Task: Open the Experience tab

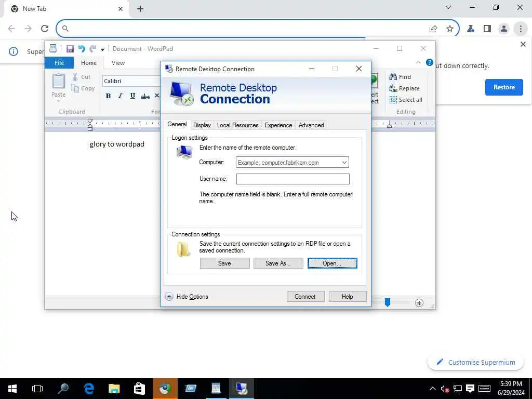Action: tap(278, 125)
